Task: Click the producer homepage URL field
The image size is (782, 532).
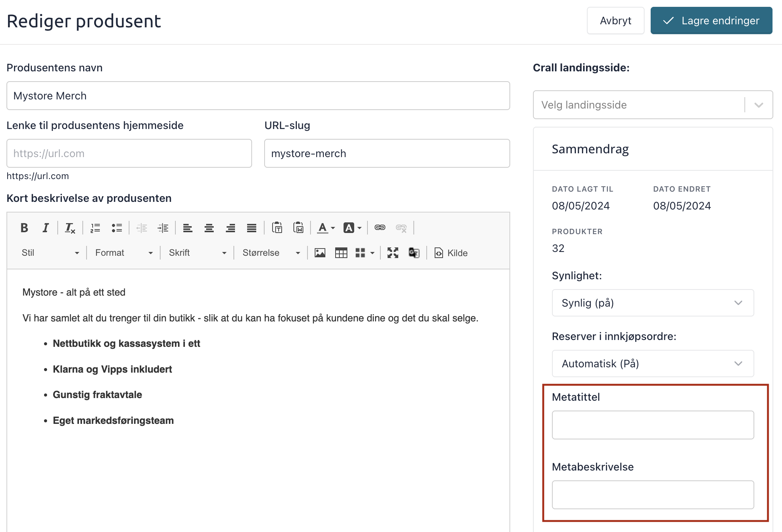Action: 129,153
